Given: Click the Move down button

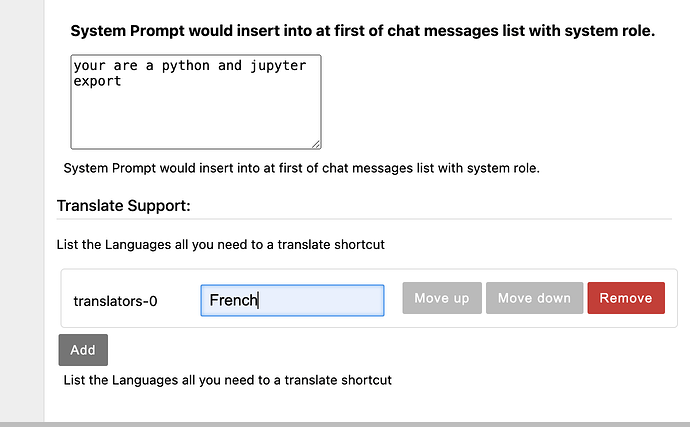Looking at the screenshot, I should [x=534, y=298].
